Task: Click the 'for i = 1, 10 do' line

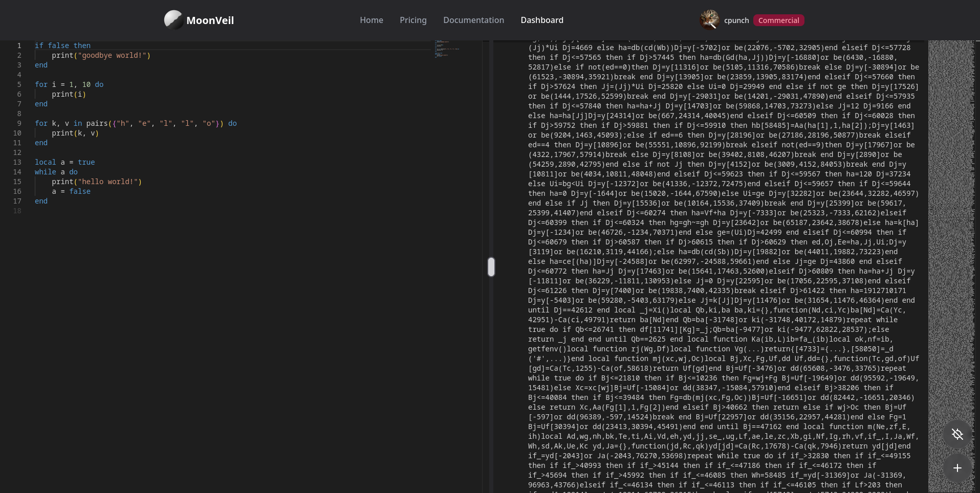Action: point(69,84)
